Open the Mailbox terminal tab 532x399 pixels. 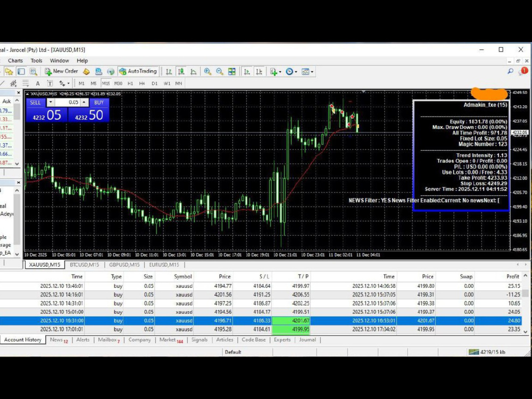pos(109,340)
